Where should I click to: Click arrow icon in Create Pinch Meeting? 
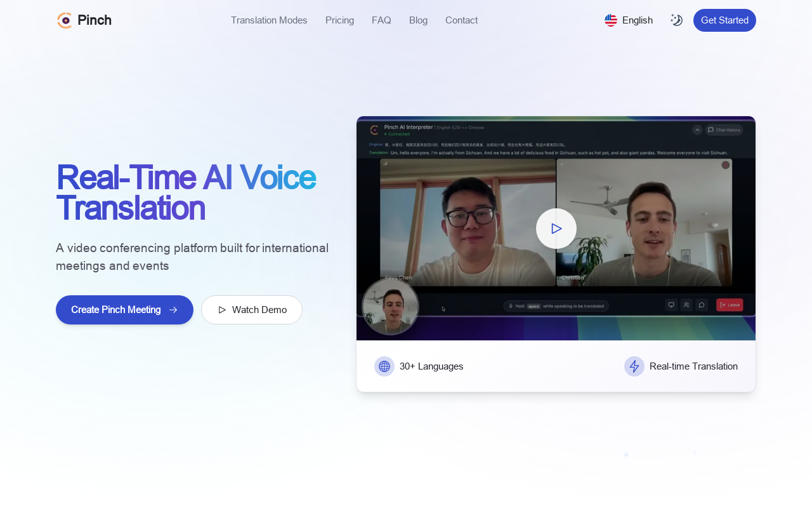pos(173,310)
